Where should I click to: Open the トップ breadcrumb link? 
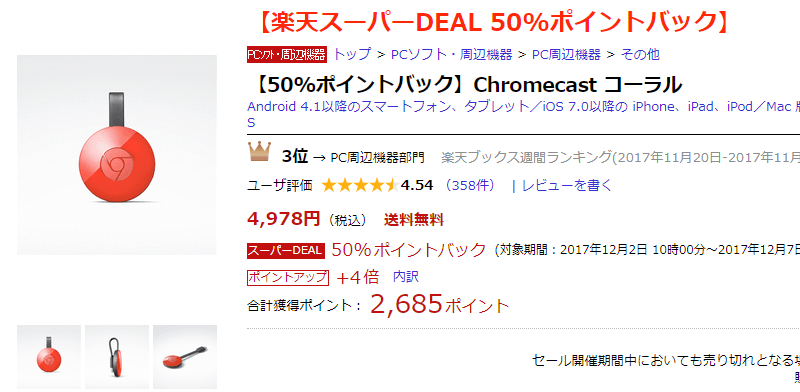[352, 55]
